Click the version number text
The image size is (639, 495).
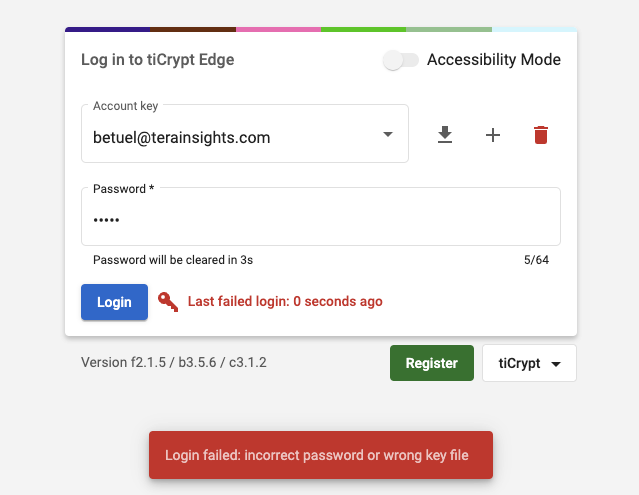pyautogui.click(x=173, y=362)
